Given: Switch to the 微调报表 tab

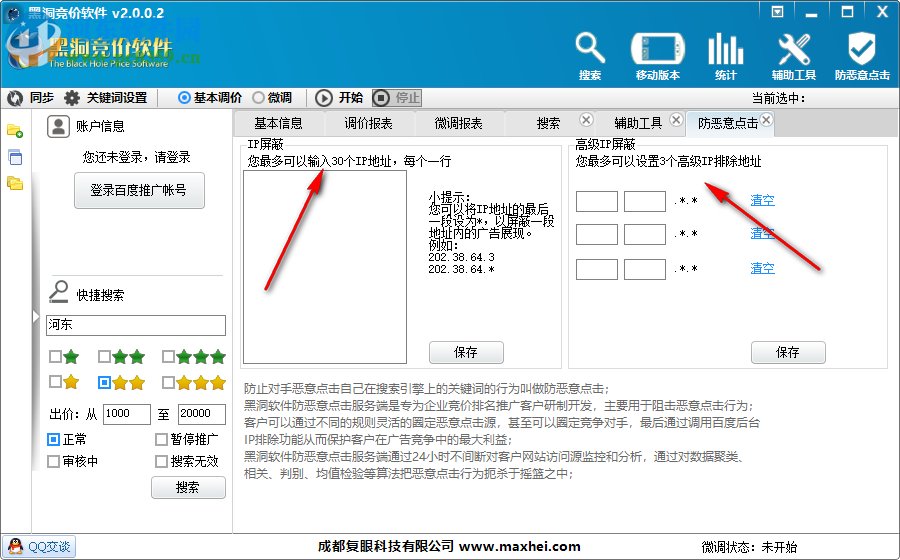Looking at the screenshot, I should pyautogui.click(x=459, y=123).
